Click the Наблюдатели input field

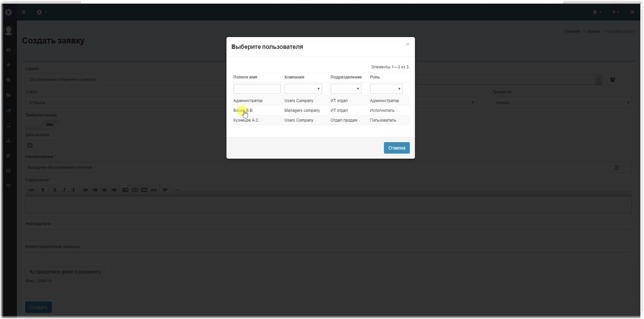click(x=328, y=234)
